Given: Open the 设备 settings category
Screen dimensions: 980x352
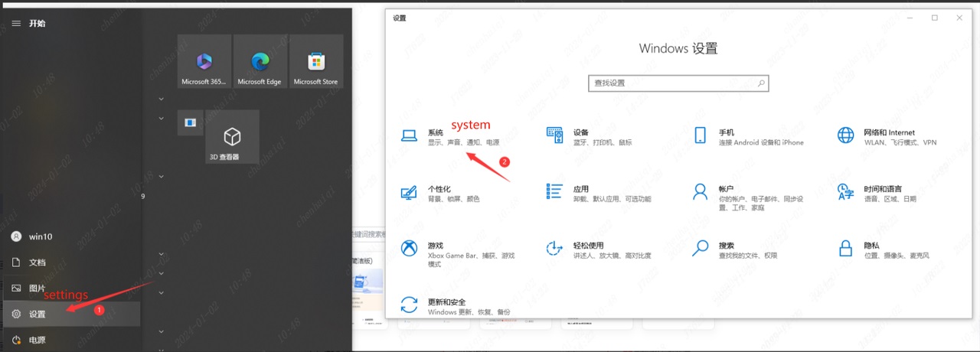Looking at the screenshot, I should click(x=590, y=137).
